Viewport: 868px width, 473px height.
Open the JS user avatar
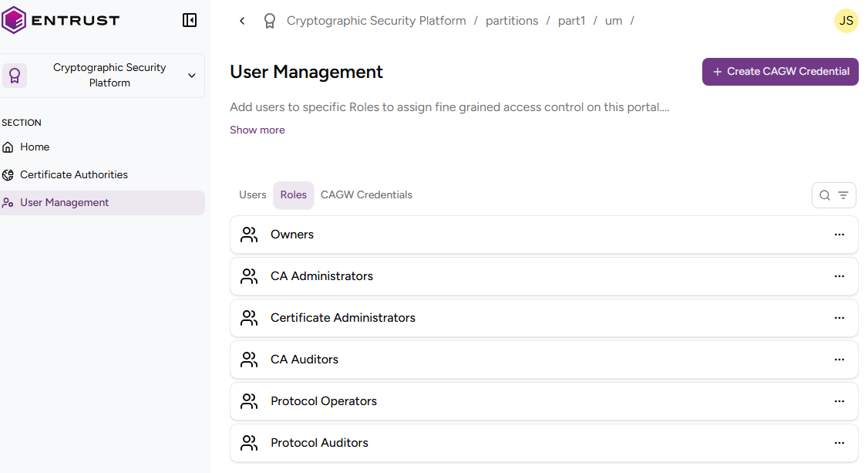[846, 21]
